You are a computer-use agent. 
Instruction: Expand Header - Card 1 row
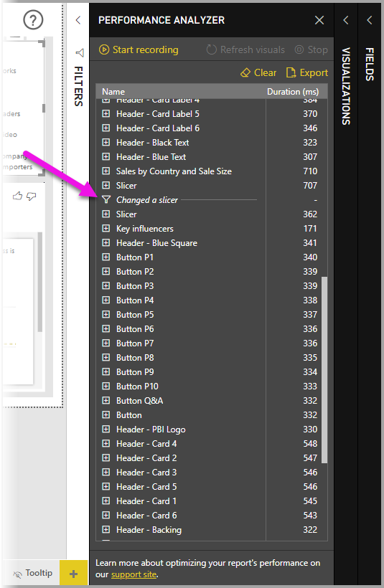106,501
